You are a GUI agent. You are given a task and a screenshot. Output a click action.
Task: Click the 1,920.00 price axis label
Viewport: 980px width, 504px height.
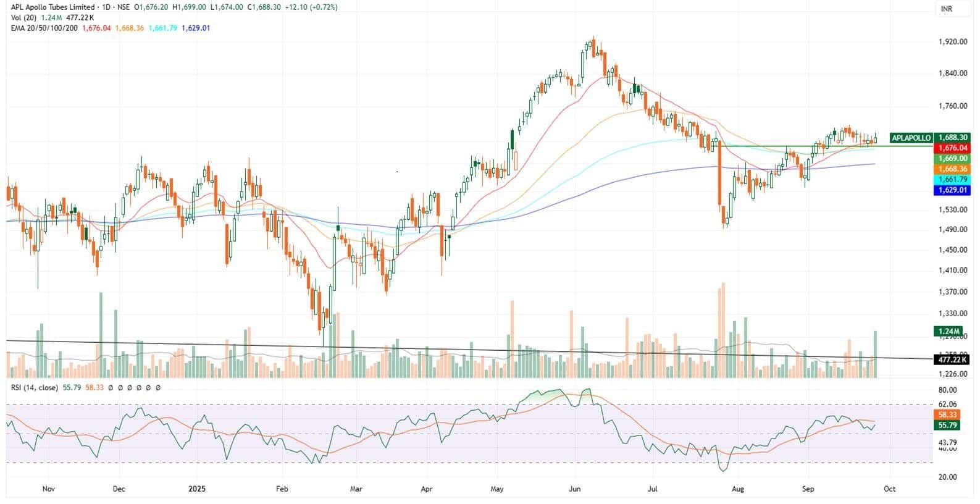(x=952, y=42)
